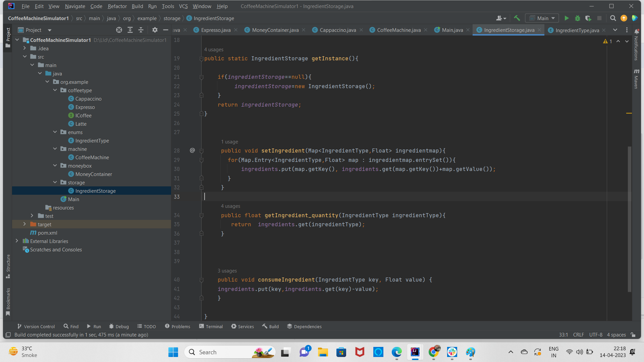
Task: Open the Problems tool window
Action: (x=177, y=326)
